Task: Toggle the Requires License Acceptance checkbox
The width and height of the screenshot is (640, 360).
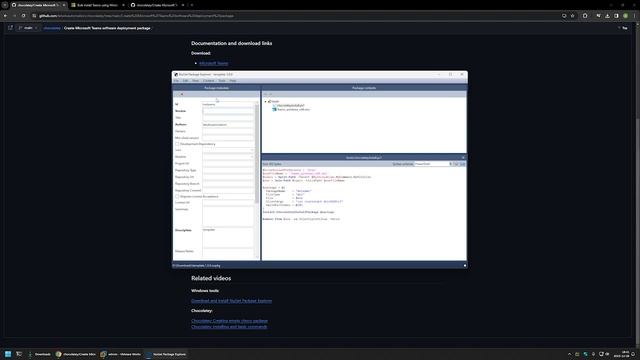Action: pos(177,197)
